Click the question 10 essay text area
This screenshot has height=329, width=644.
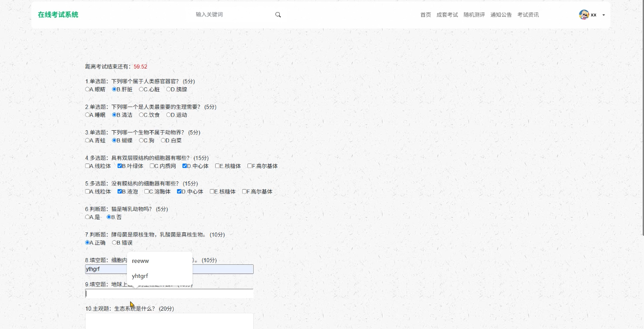169,321
